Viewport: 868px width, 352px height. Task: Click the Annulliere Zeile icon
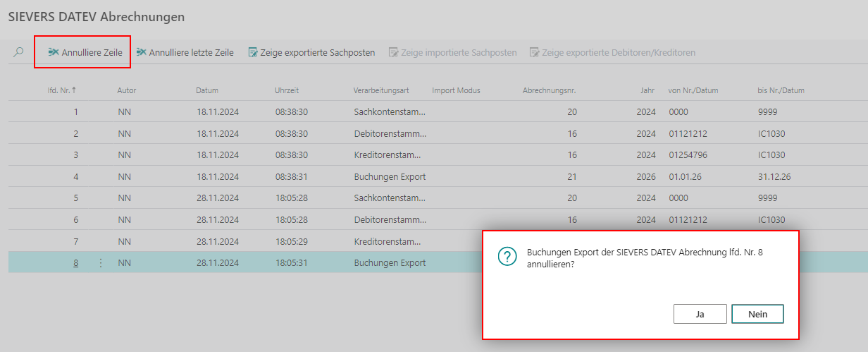pyautogui.click(x=53, y=52)
